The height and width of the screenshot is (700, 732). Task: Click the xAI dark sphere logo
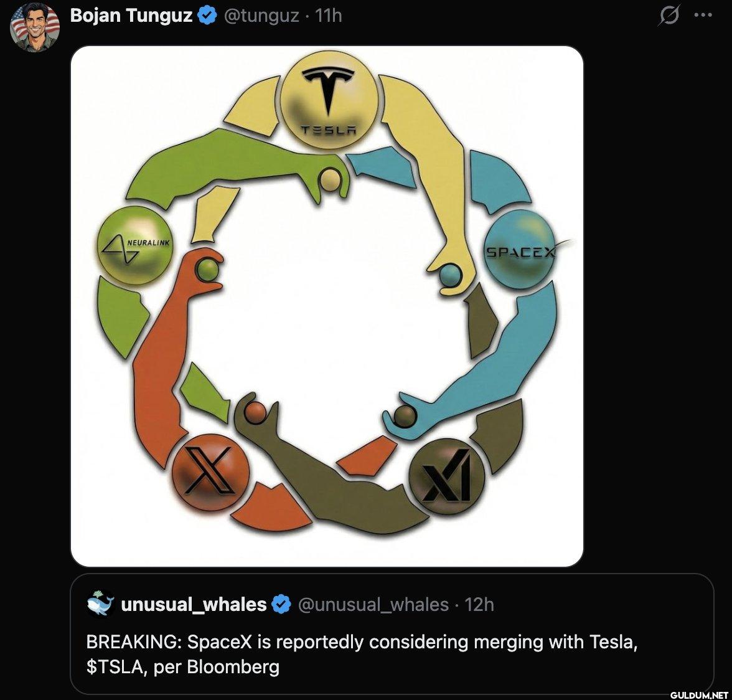[x=447, y=476]
